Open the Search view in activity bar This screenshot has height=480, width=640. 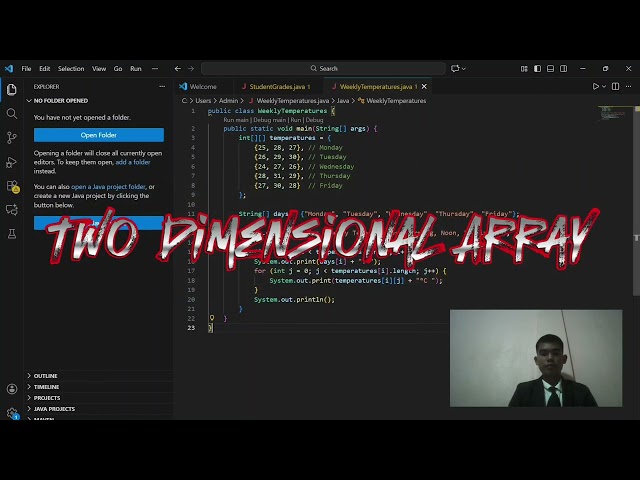point(12,113)
